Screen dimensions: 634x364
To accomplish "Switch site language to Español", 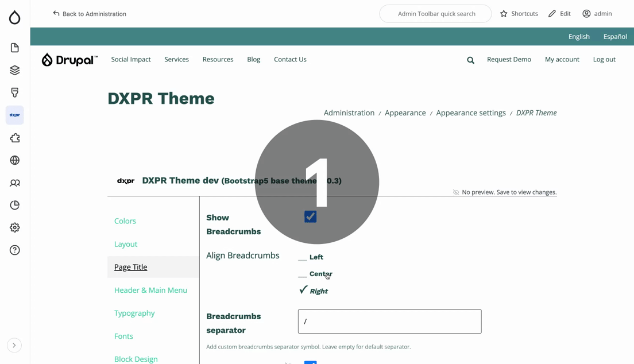I will [x=614, y=37].
